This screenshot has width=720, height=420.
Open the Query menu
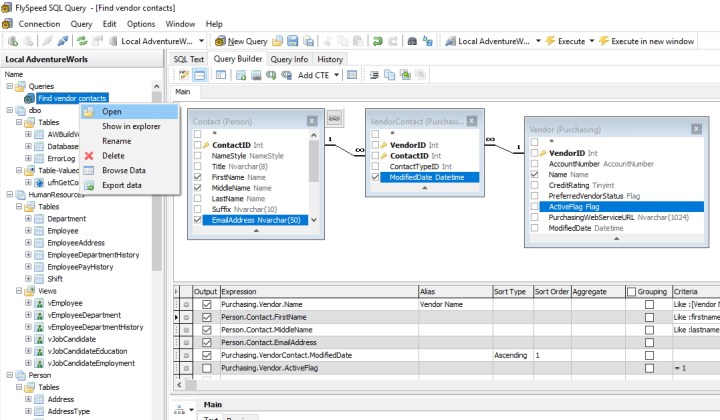coord(81,24)
